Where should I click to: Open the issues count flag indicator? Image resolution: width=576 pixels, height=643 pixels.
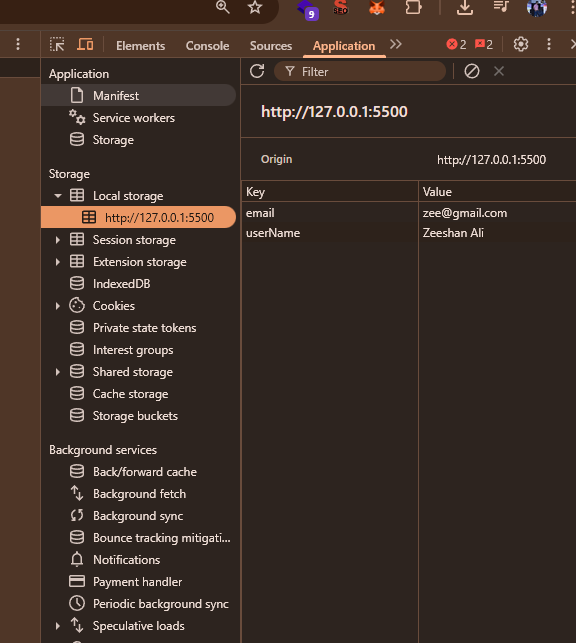484,44
